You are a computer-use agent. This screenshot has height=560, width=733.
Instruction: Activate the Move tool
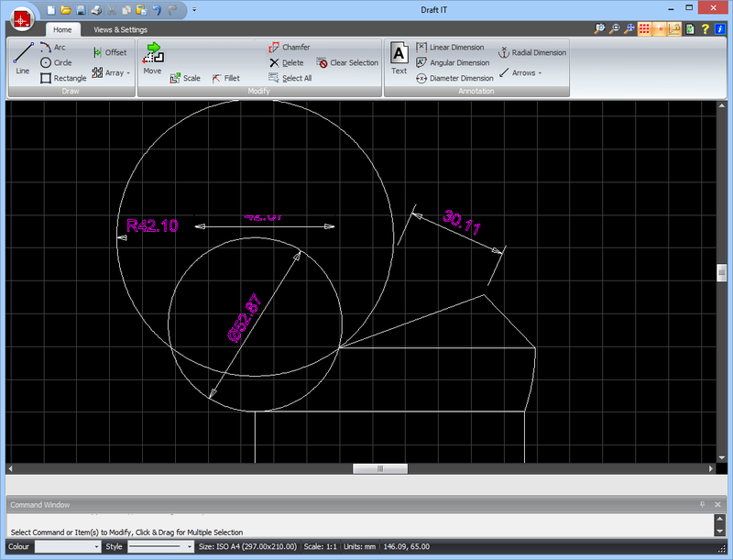pyautogui.click(x=152, y=57)
